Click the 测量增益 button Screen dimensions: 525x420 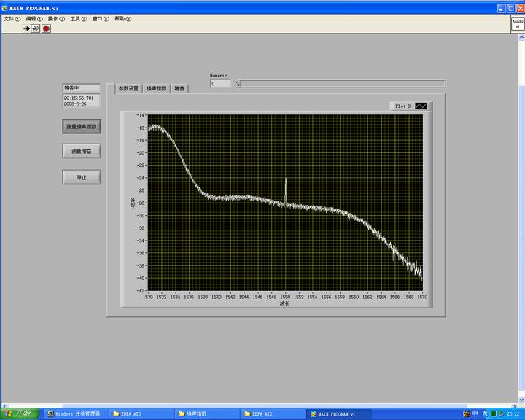[x=82, y=151]
